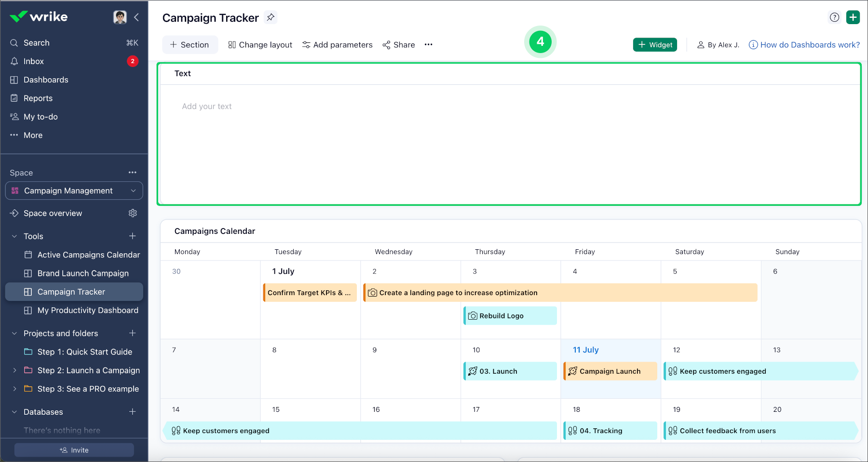The height and width of the screenshot is (462, 868).
Task: Add a new database with plus icon
Action: pyautogui.click(x=133, y=411)
